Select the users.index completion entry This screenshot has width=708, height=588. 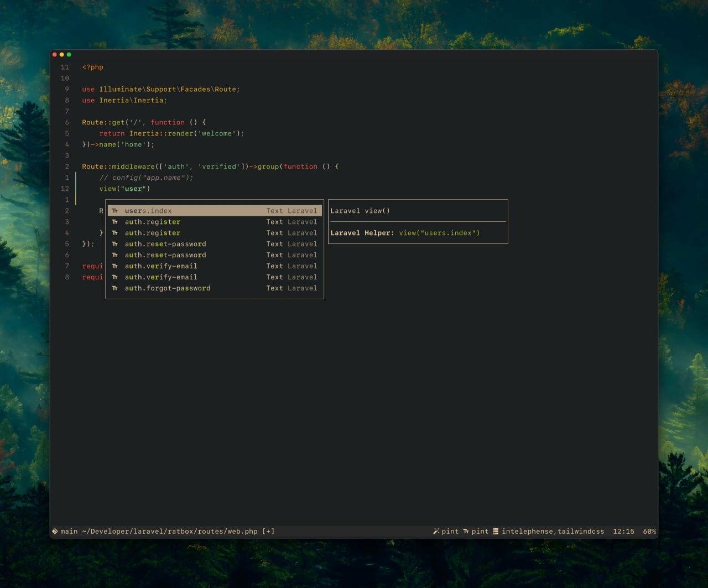[148, 211]
